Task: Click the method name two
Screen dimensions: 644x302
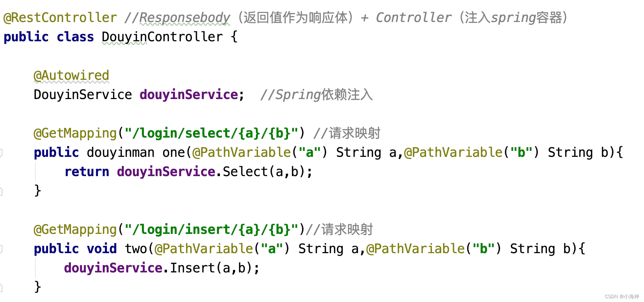Action: tap(136, 249)
